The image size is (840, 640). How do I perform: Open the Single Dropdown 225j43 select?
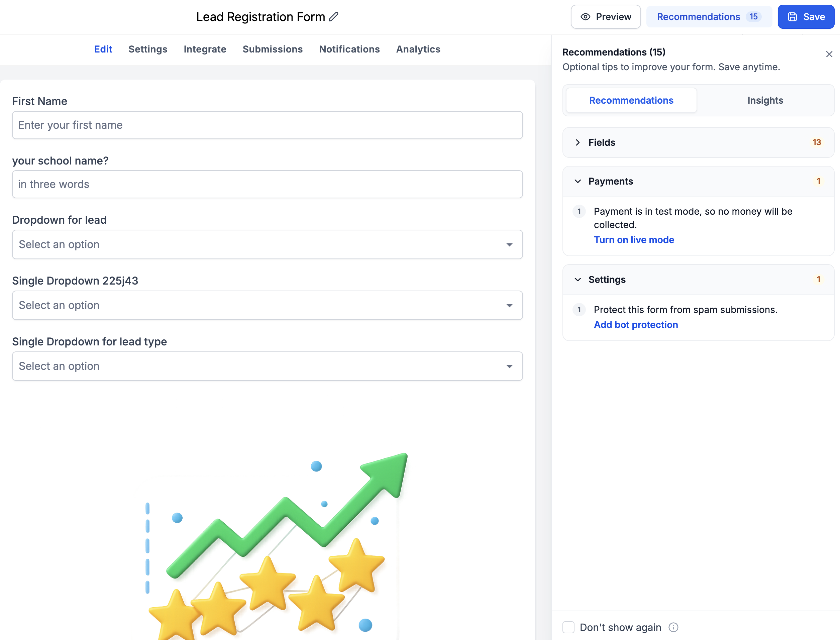[x=268, y=306]
